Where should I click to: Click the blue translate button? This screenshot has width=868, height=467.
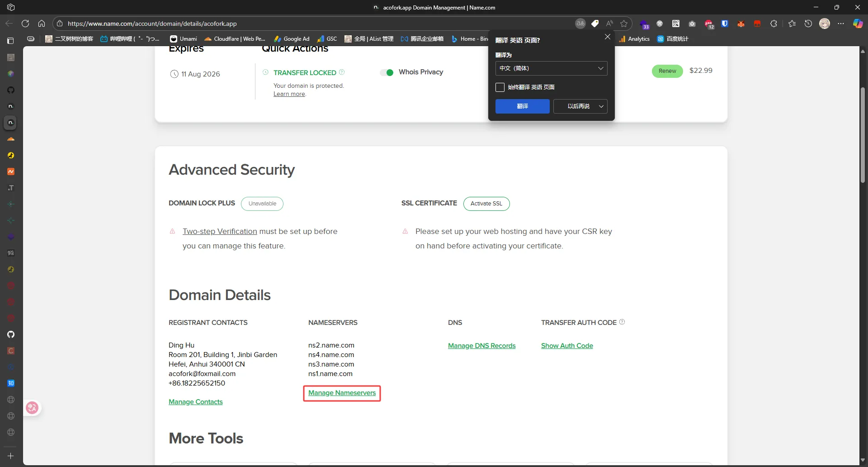pyautogui.click(x=522, y=106)
